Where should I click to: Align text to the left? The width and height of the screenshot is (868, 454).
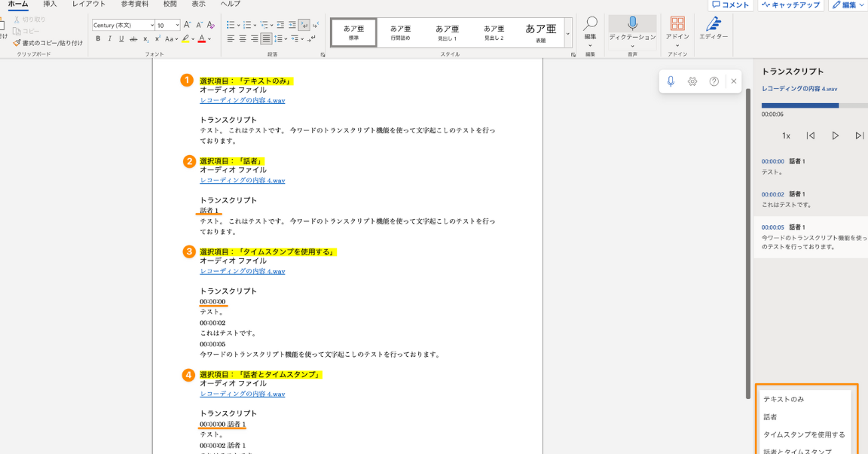[x=231, y=38]
